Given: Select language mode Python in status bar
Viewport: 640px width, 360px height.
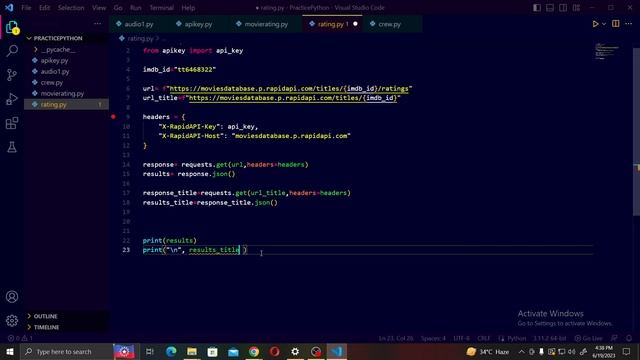Looking at the screenshot, I should 516,338.
